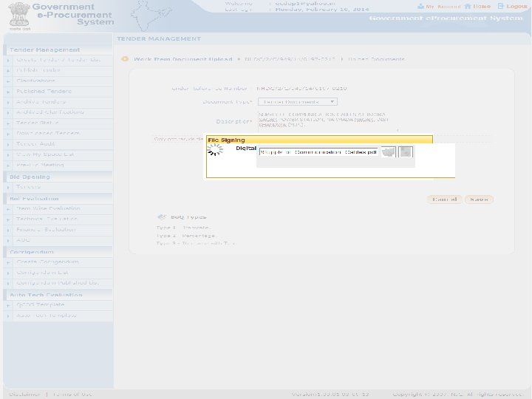The width and height of the screenshot is (532, 399).
Task: Click the My Account person icon
Action: pos(420,6)
